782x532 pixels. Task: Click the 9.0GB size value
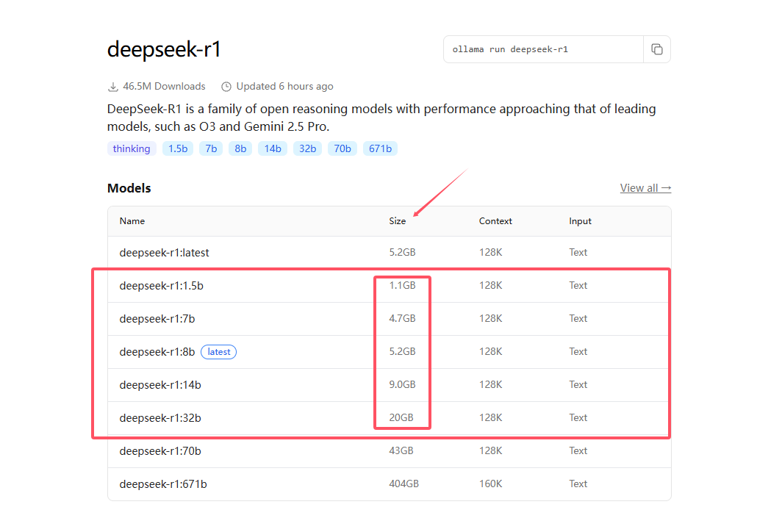pos(403,384)
